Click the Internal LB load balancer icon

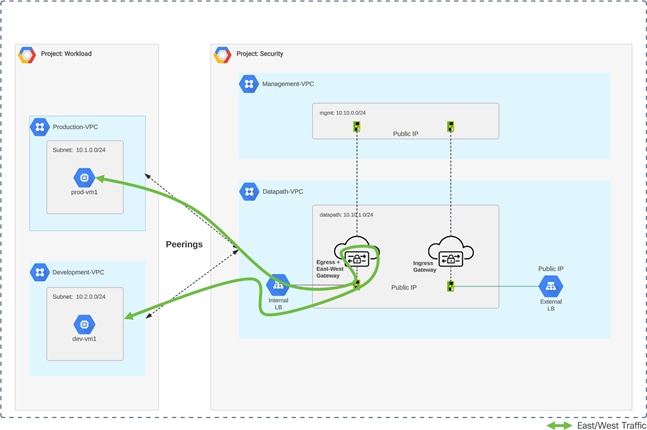coord(278,285)
